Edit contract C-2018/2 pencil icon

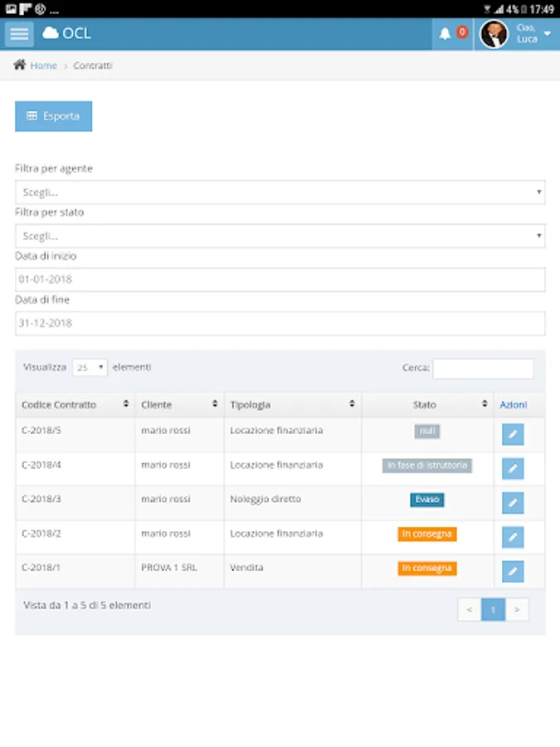(513, 537)
